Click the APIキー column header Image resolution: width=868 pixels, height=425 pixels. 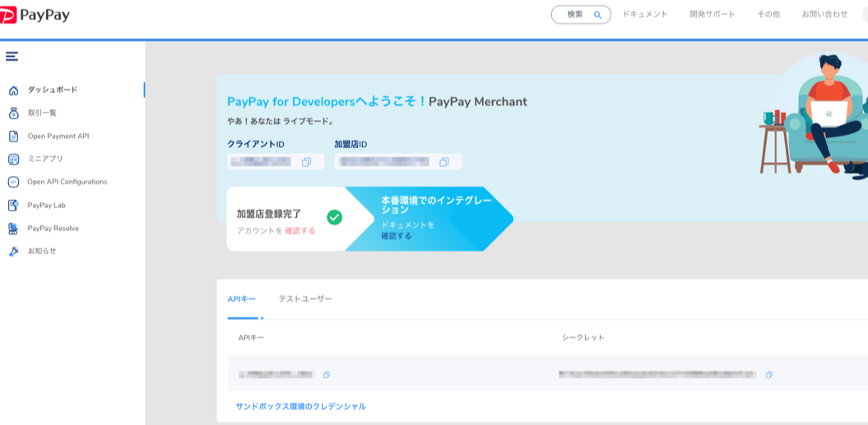pyautogui.click(x=251, y=337)
